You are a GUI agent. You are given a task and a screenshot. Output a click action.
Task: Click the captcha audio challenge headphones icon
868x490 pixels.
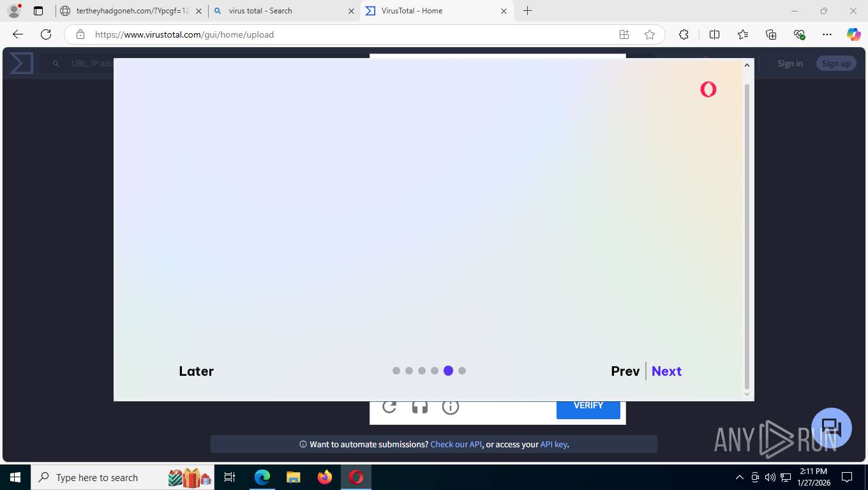pos(420,406)
